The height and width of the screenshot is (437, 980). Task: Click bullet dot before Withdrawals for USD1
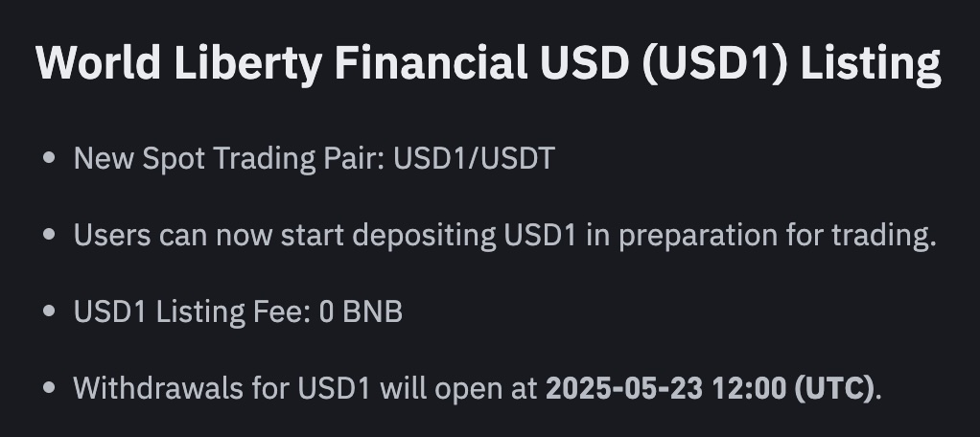point(49,388)
